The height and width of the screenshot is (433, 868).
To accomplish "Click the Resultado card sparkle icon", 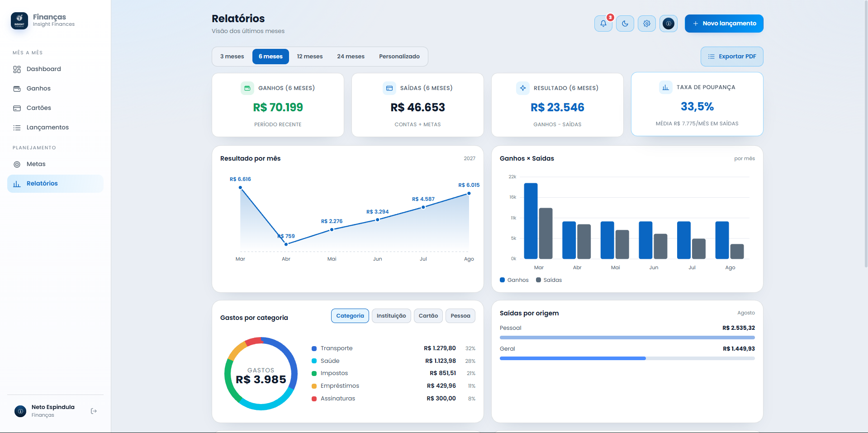I will pos(522,88).
